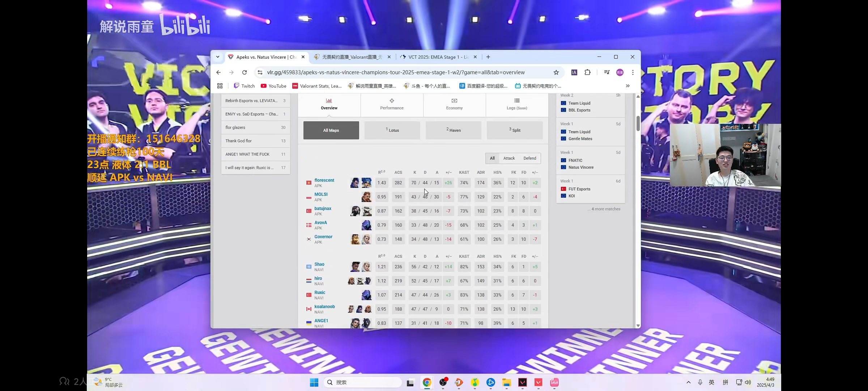This screenshot has width=868, height=391.
Task: Open the clock and date flyout
Action: (x=766, y=382)
